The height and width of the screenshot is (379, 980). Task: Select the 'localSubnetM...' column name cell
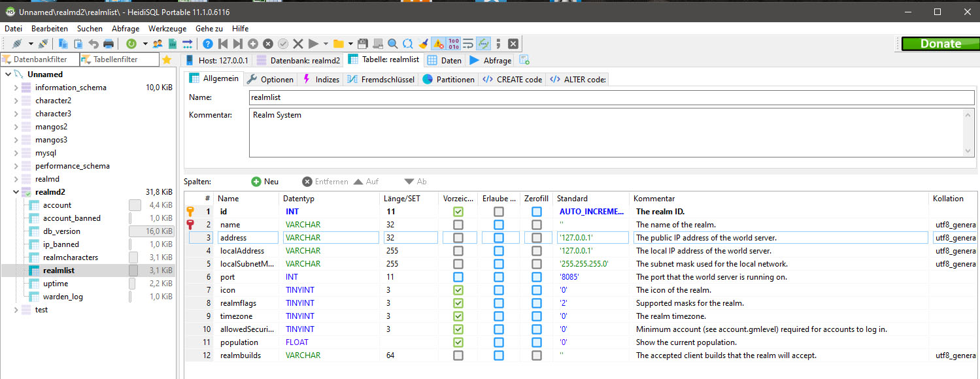pyautogui.click(x=248, y=264)
